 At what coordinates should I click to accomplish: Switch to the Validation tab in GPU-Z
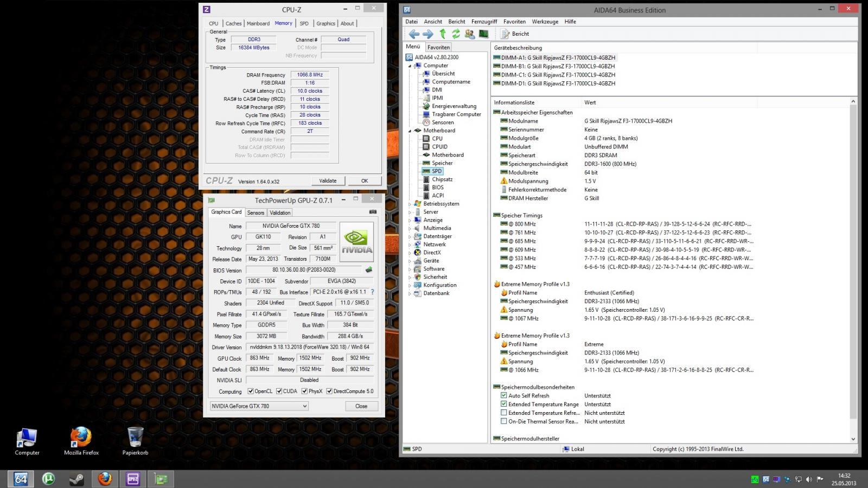[280, 213]
